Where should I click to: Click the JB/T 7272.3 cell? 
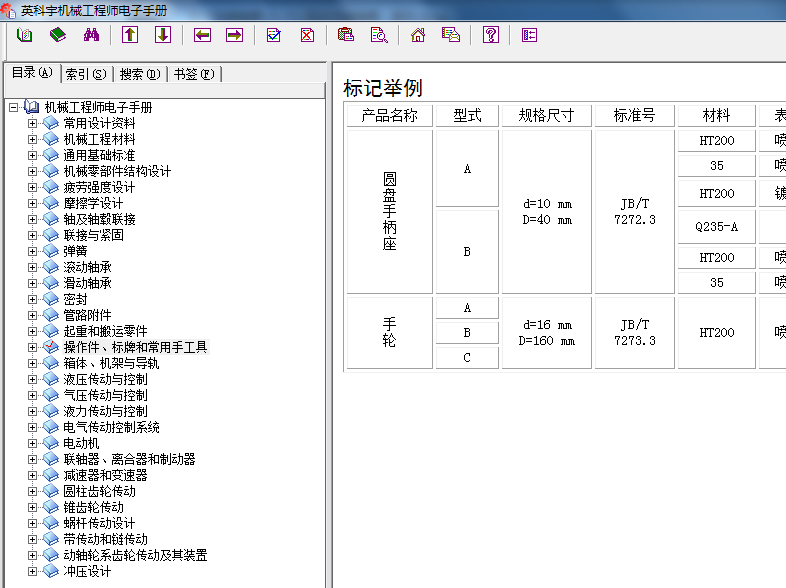[635, 212]
